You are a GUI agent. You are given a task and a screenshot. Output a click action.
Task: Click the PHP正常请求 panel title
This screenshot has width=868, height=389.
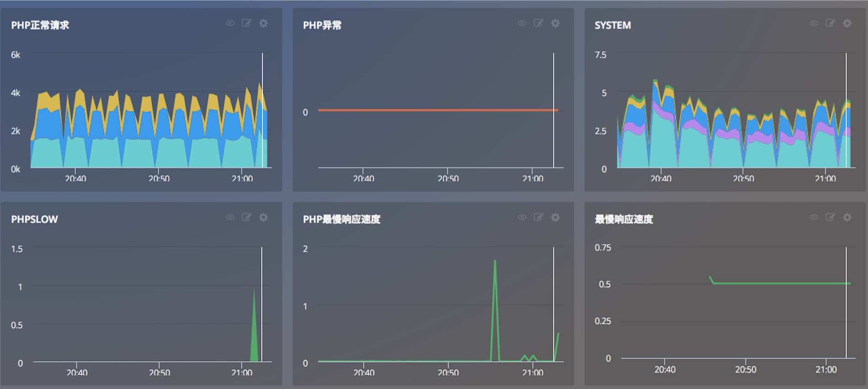pos(40,25)
